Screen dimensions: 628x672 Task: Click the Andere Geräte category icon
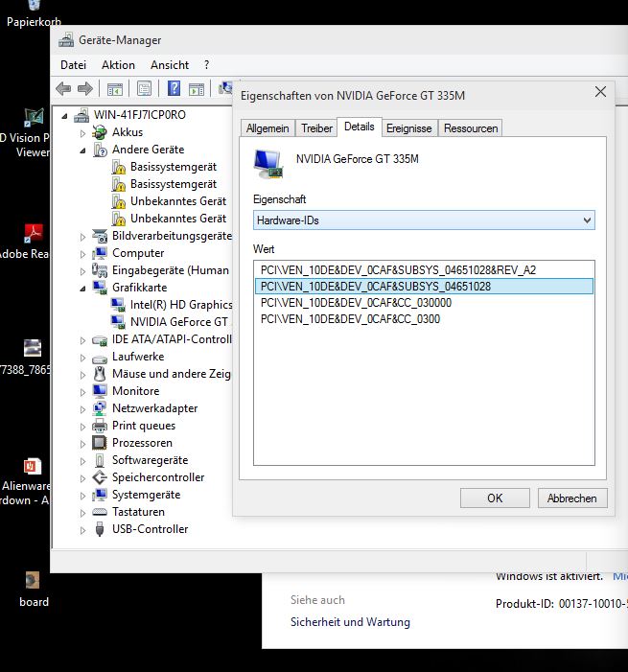pyautogui.click(x=100, y=150)
